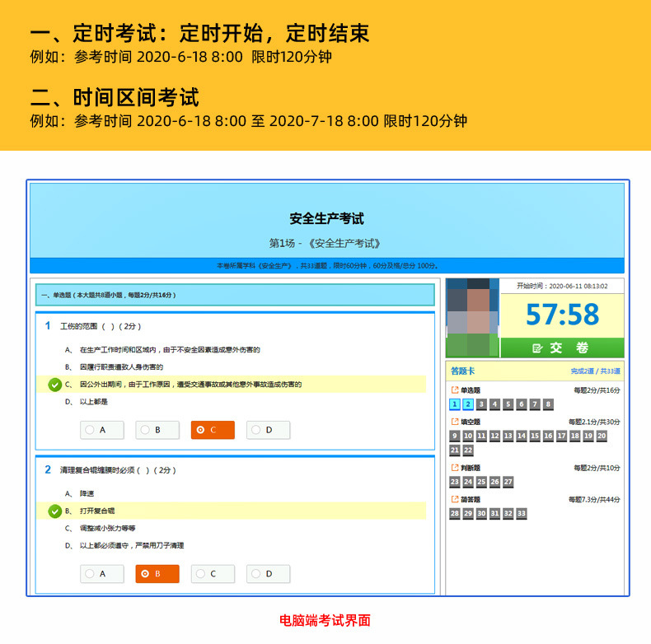The image size is (651, 644).
Task: Select radio option D for question 1
Action: pos(268,430)
